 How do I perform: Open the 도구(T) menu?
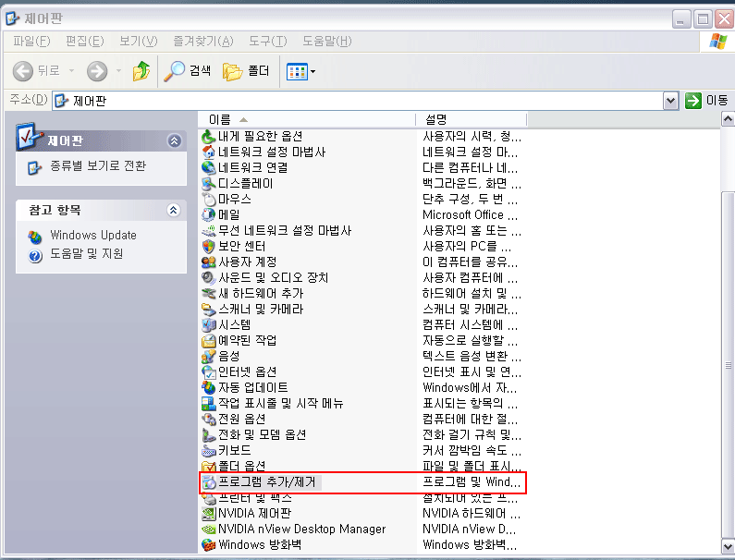[x=268, y=42]
